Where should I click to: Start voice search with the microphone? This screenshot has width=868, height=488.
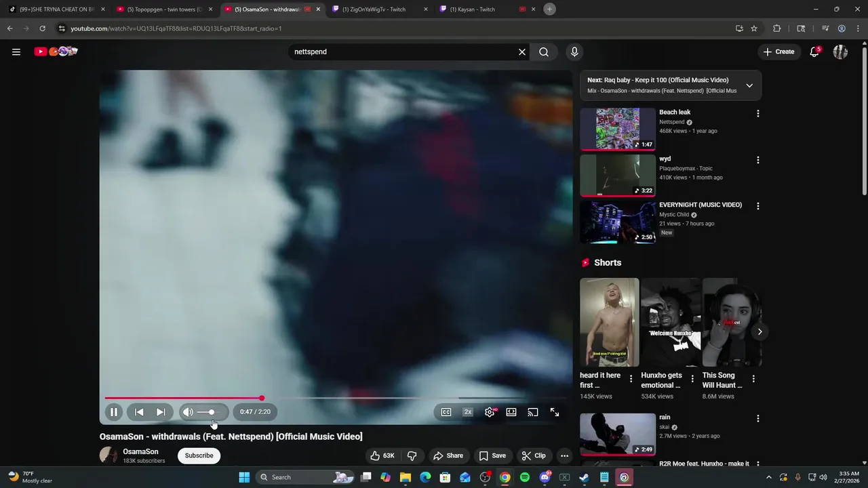coord(574,52)
